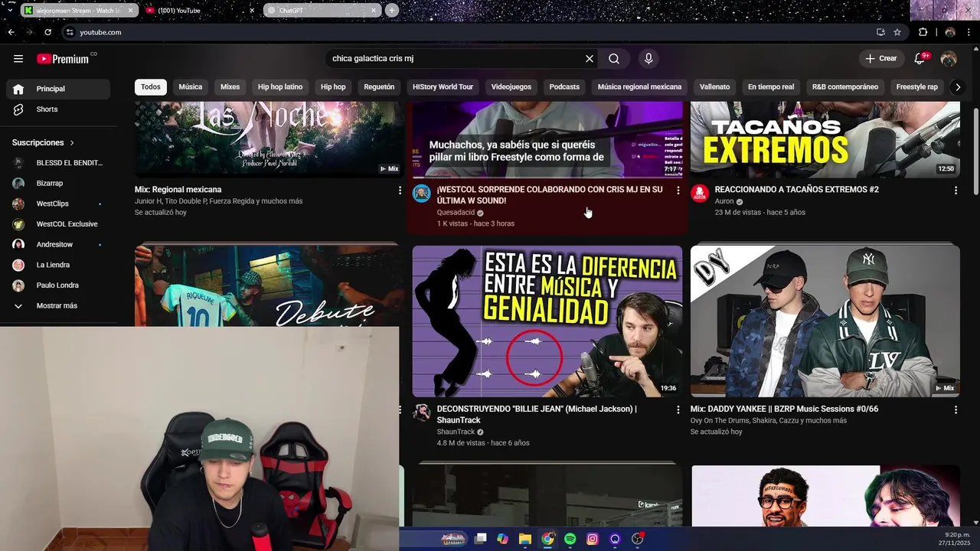Select the En tiempo real chip
980x551 pixels.
771,87
